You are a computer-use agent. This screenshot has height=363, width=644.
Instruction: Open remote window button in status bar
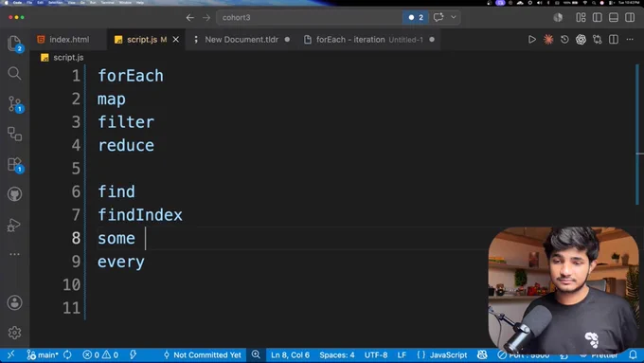(10, 354)
